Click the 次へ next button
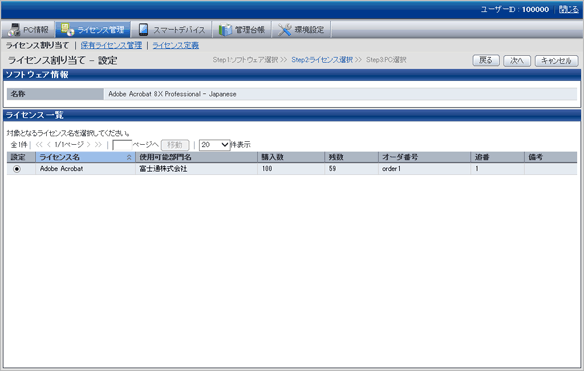The image size is (584, 371). [517, 60]
